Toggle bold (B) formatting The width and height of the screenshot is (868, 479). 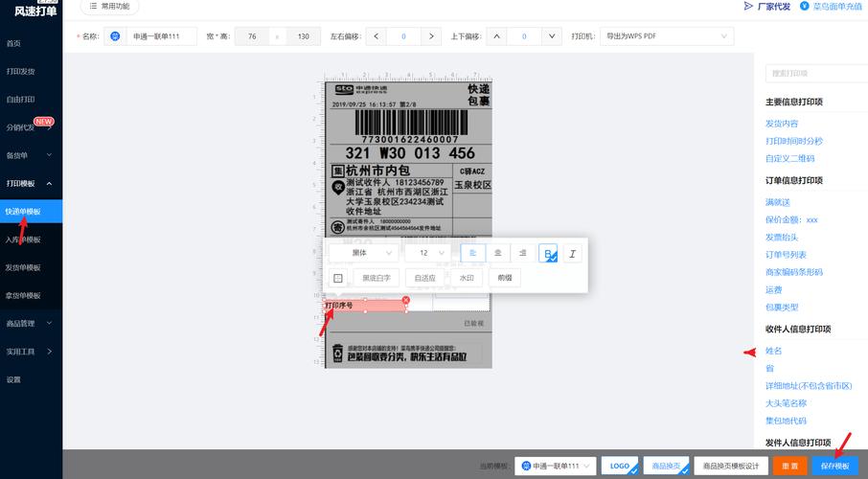pyautogui.click(x=548, y=254)
